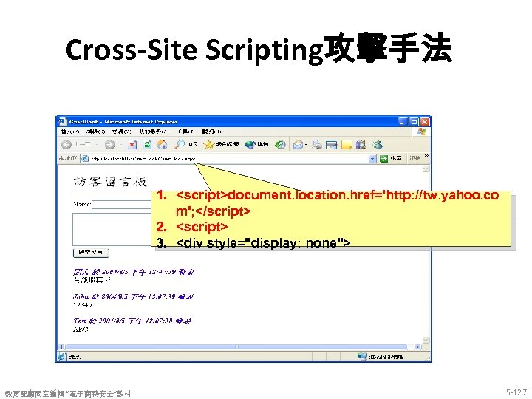This screenshot has height=399, width=532.
Task: Click the URL text in address bar
Action: pos(143,159)
